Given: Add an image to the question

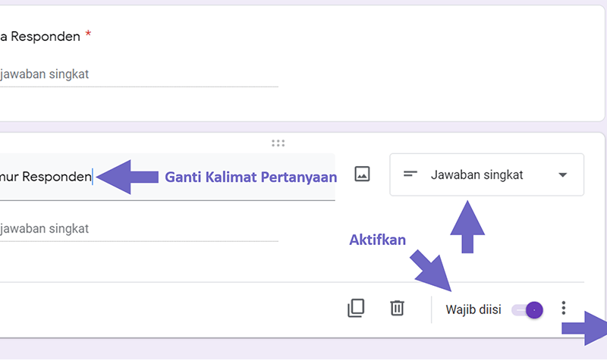Looking at the screenshot, I should pyautogui.click(x=363, y=174).
